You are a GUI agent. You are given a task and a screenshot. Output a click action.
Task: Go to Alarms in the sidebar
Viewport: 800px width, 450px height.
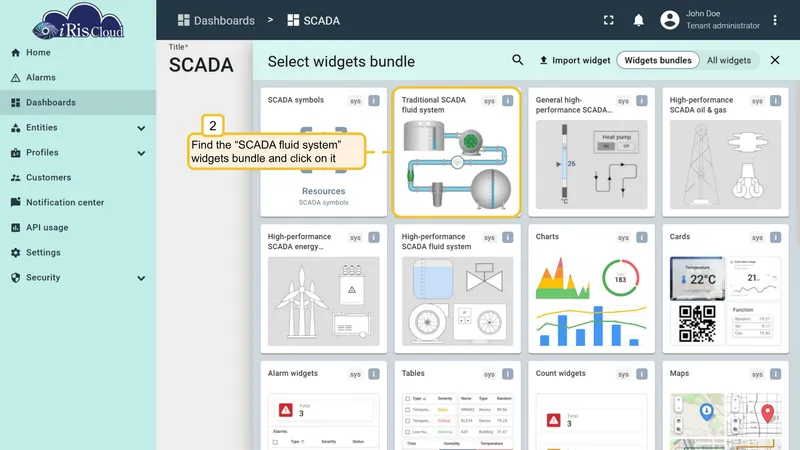78,78
